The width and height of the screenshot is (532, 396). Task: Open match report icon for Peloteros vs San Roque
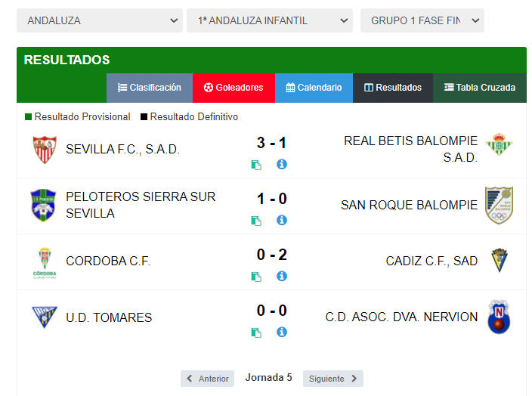(256, 221)
